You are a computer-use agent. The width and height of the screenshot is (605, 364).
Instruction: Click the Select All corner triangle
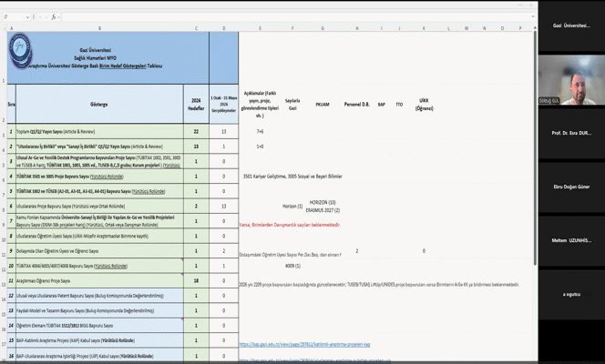(4, 28)
